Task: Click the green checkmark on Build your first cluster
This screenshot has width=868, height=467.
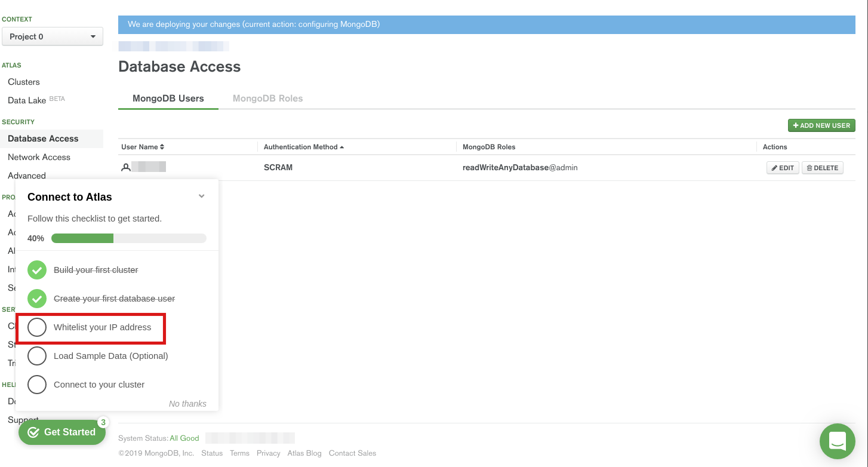Action: point(36,270)
